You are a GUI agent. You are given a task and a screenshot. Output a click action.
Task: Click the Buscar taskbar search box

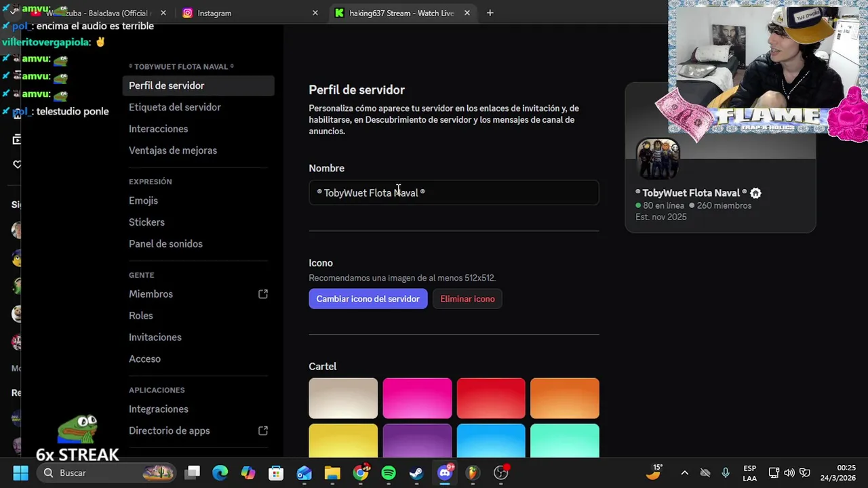[106, 473]
